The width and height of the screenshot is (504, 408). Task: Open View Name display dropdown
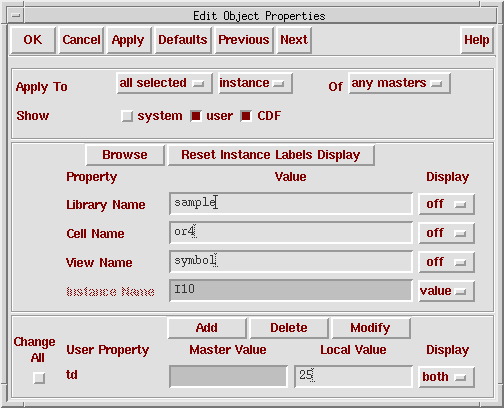(x=446, y=262)
